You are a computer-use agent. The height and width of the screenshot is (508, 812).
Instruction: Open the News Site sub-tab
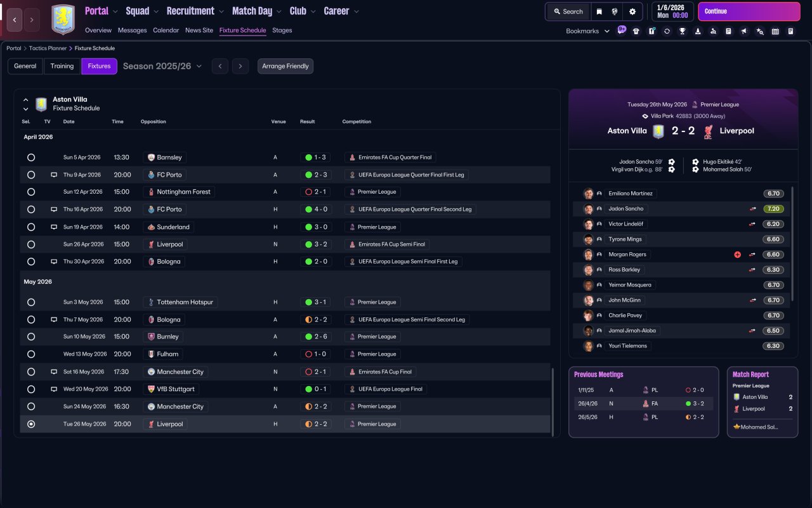coord(199,30)
